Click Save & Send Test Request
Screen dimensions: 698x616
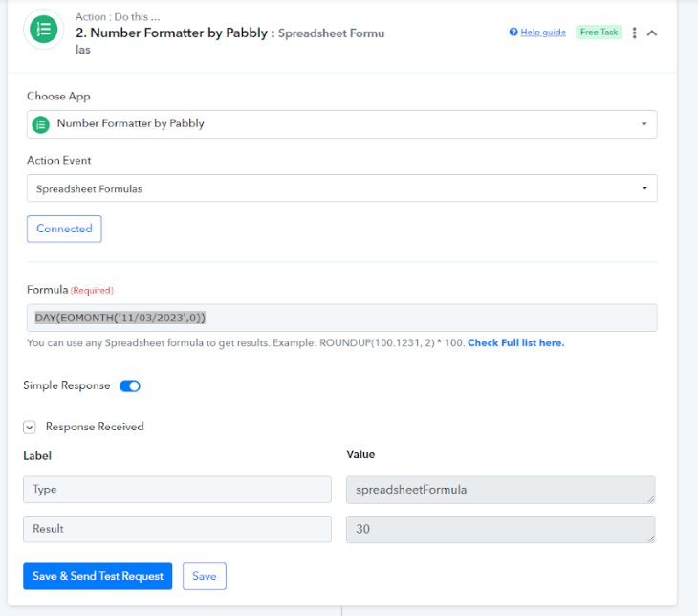point(98,577)
